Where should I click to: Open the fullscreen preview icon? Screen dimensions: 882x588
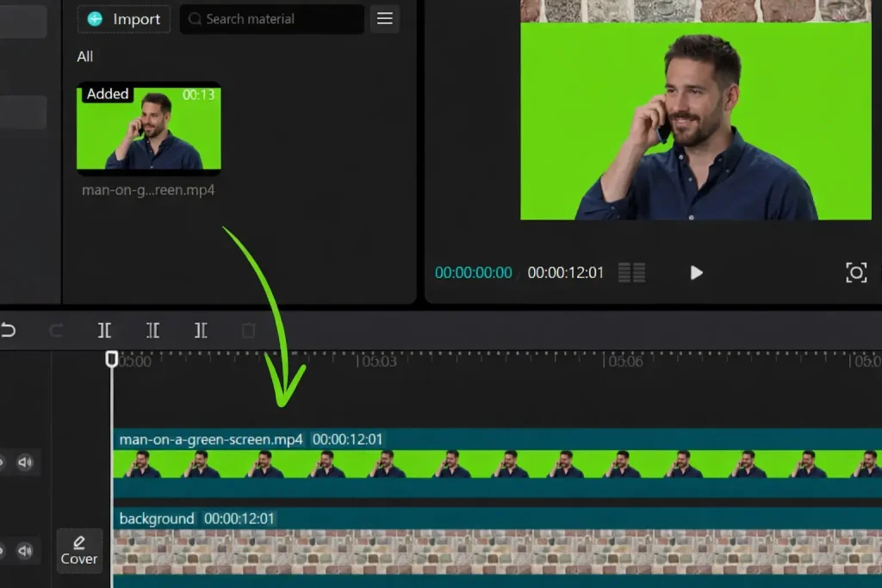855,273
